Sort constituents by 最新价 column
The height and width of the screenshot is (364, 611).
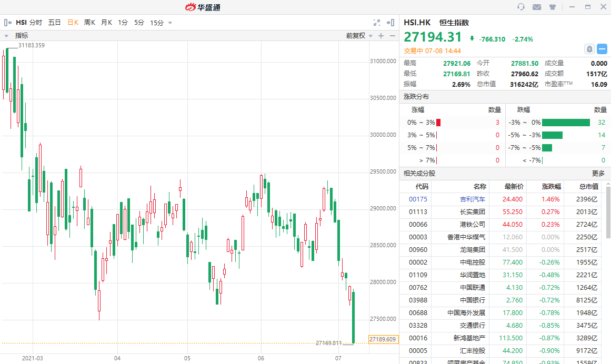514,187
